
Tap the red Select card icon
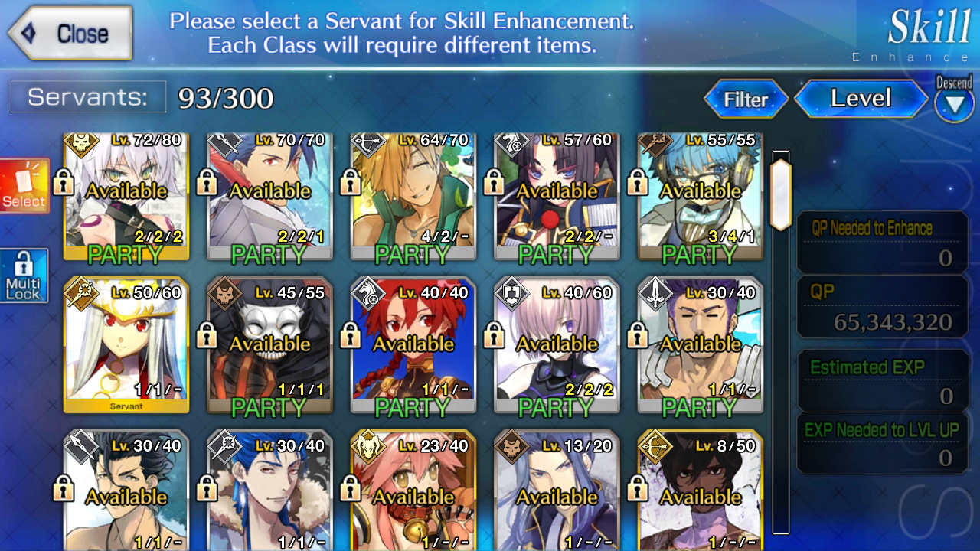tap(24, 185)
